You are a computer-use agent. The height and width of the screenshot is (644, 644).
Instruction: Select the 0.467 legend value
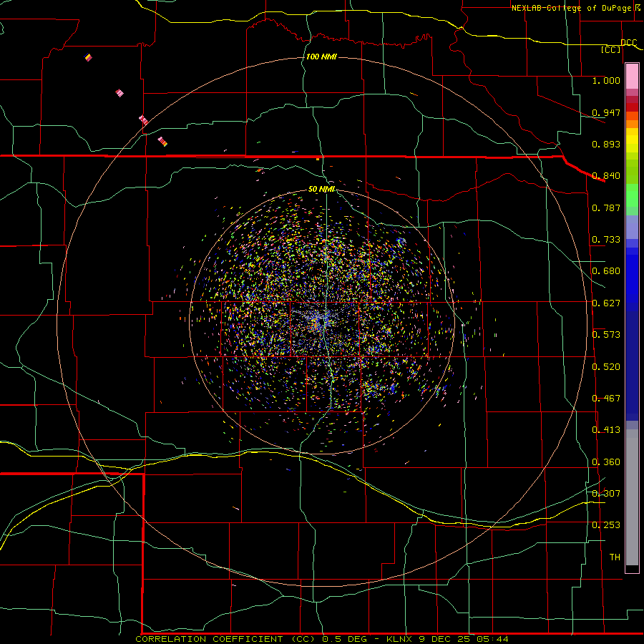(606, 399)
